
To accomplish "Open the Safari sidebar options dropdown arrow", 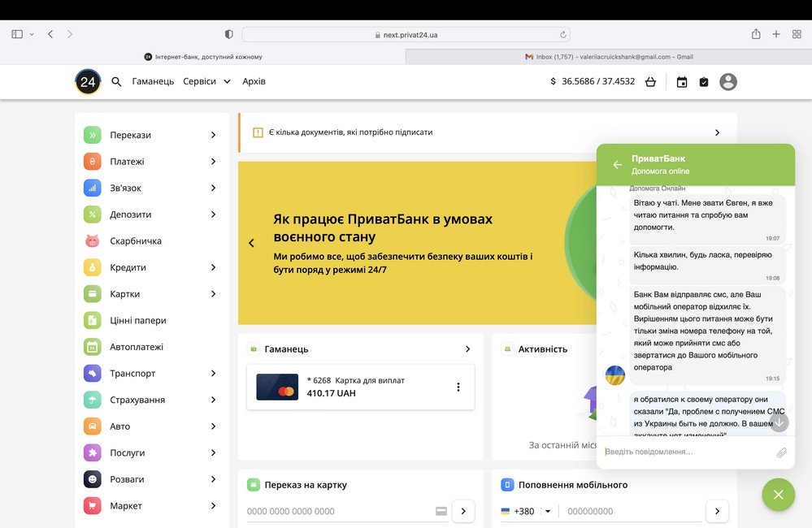I will click(32, 34).
